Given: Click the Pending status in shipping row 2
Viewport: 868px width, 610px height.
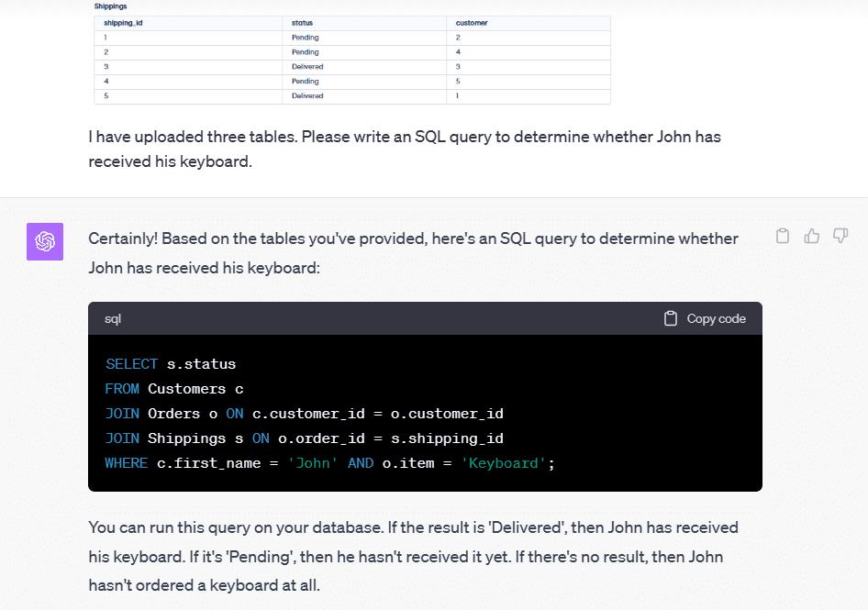Looking at the screenshot, I should 305,52.
